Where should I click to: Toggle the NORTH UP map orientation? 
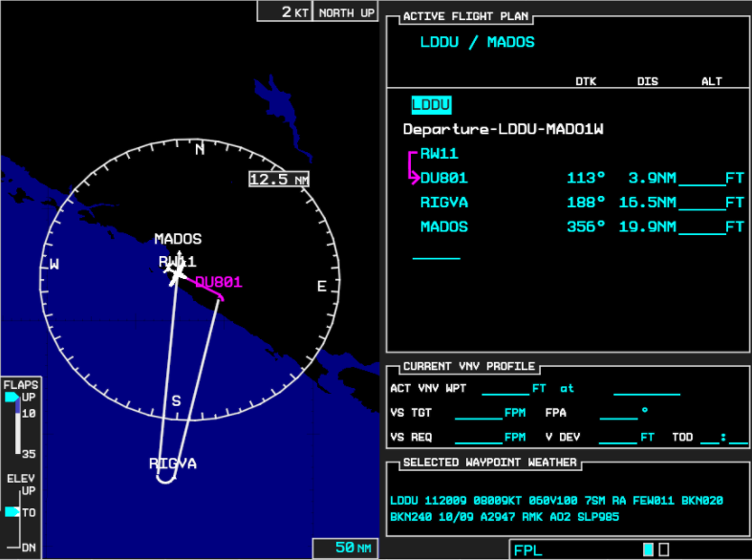tap(347, 12)
